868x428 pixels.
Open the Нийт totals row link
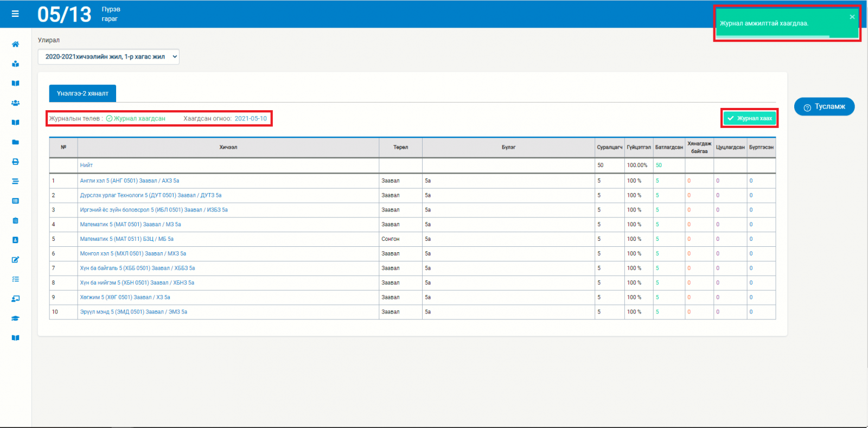click(86, 165)
